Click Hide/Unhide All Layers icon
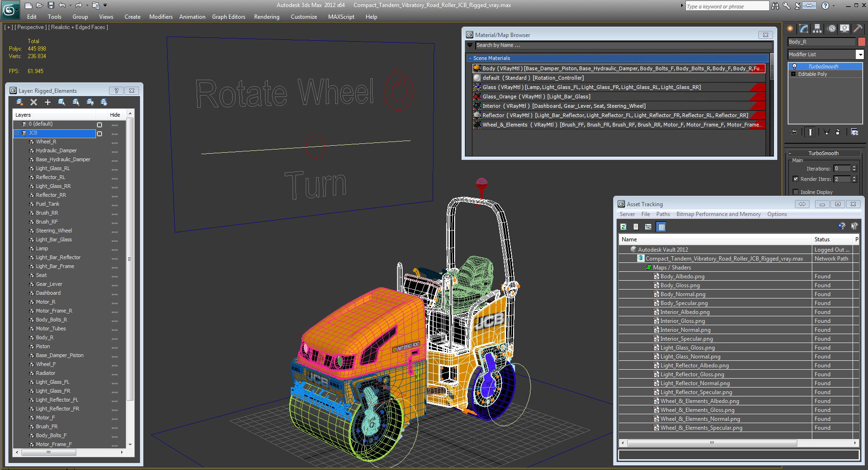 (x=90, y=102)
